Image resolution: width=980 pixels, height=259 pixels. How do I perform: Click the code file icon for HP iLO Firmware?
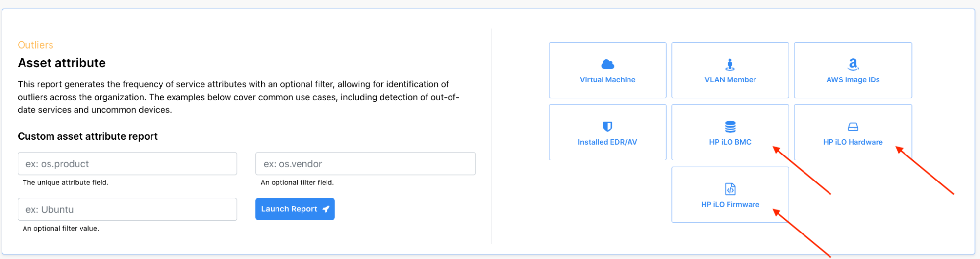coord(730,189)
